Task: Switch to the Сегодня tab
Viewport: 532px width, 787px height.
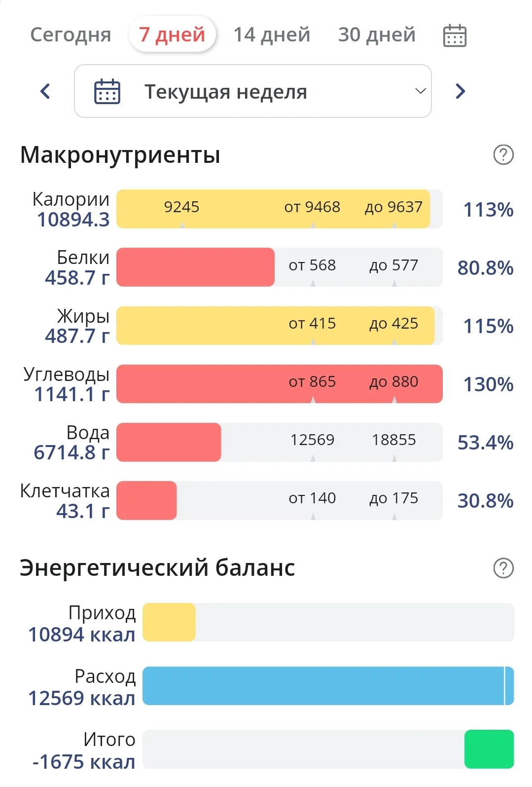Action: (x=71, y=35)
